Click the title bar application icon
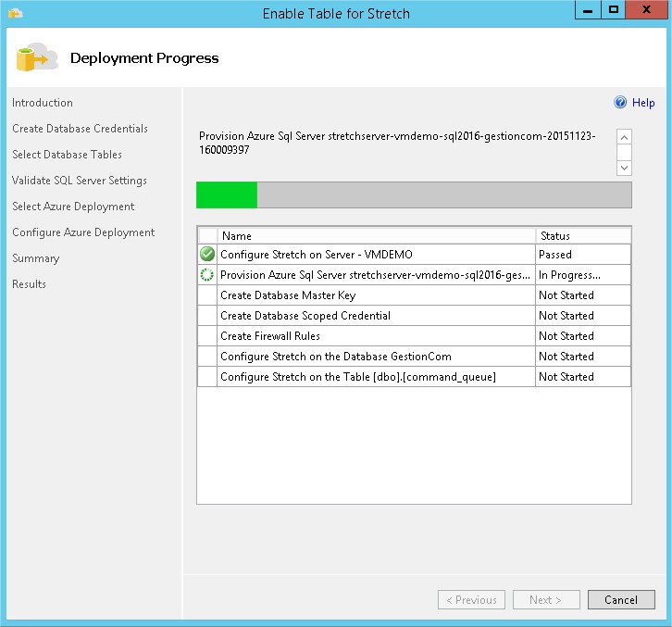Viewport: 672px width, 627px height. [15, 13]
